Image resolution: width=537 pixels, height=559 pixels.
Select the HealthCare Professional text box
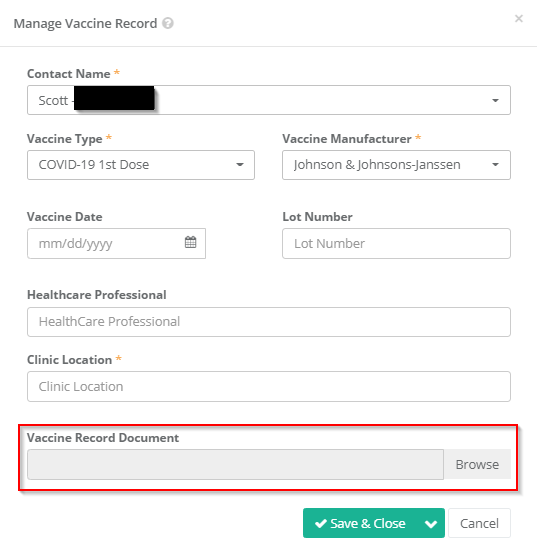[269, 322]
